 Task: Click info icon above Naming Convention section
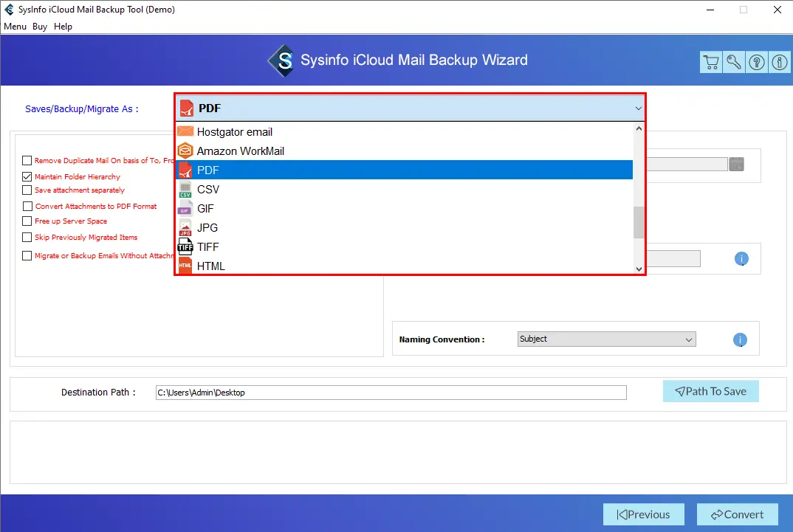[x=741, y=259]
